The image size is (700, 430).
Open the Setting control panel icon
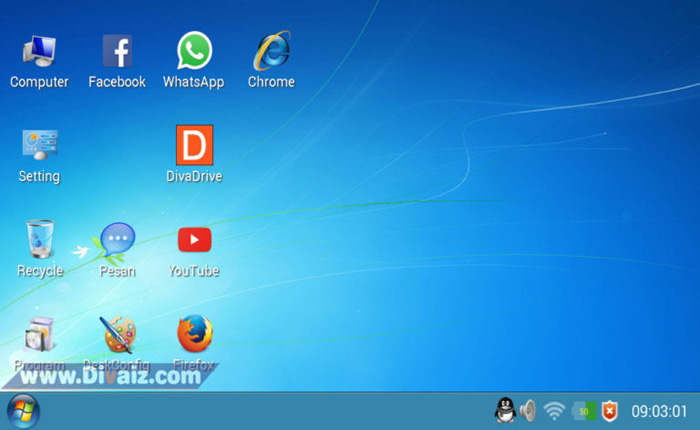40,145
